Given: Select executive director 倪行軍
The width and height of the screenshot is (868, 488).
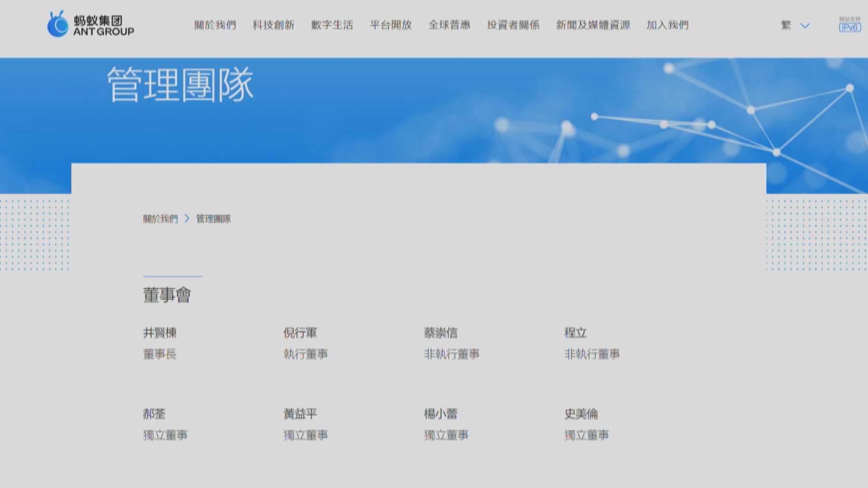Looking at the screenshot, I should [x=300, y=333].
